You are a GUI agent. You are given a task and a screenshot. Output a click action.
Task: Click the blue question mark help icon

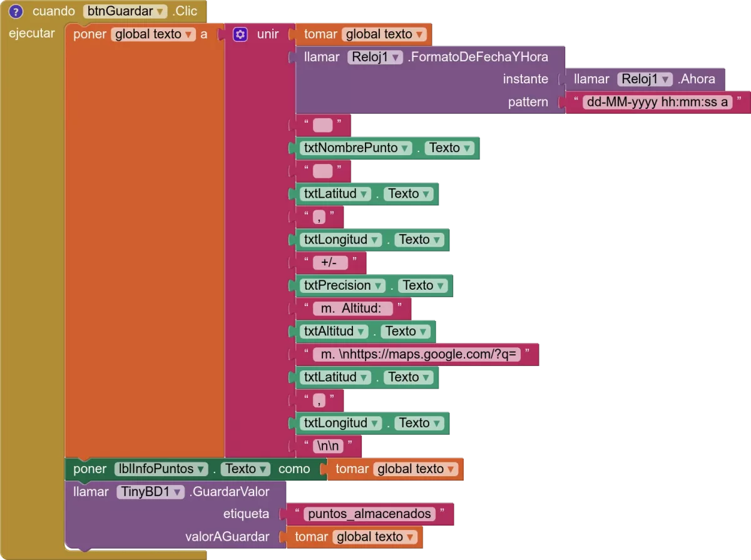click(x=16, y=11)
